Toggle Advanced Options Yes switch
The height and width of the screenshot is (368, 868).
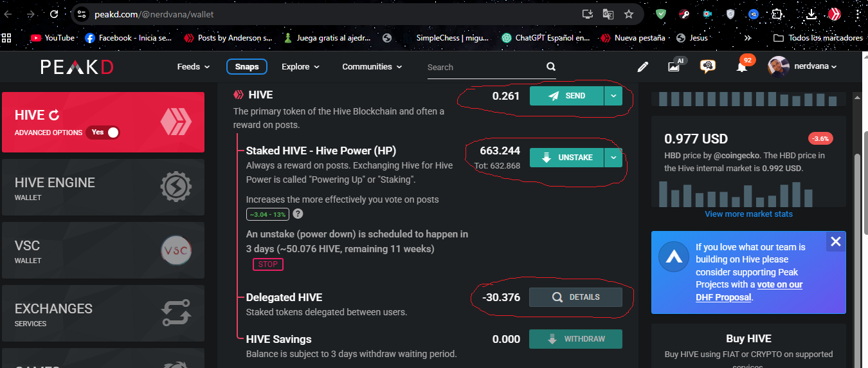[x=103, y=132]
